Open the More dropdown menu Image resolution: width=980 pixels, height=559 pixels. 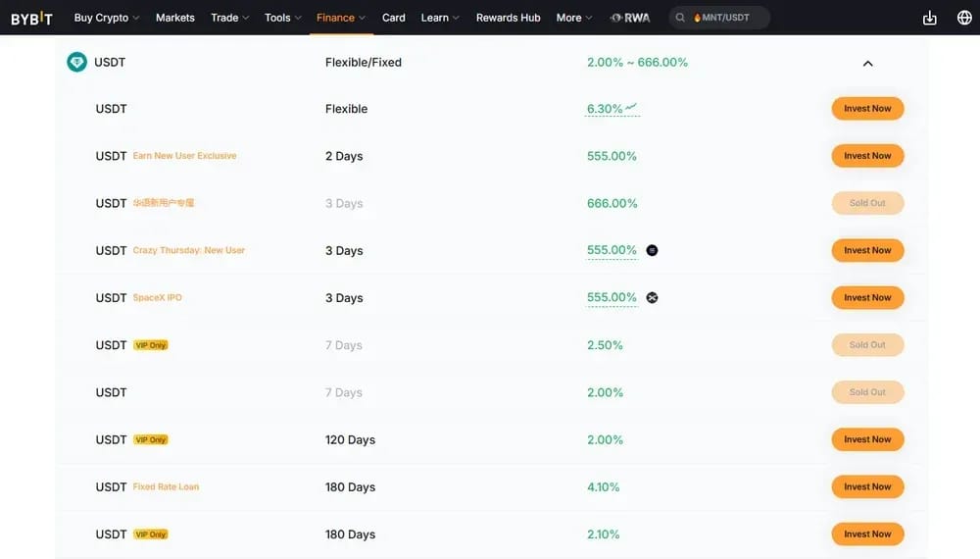(x=573, y=18)
